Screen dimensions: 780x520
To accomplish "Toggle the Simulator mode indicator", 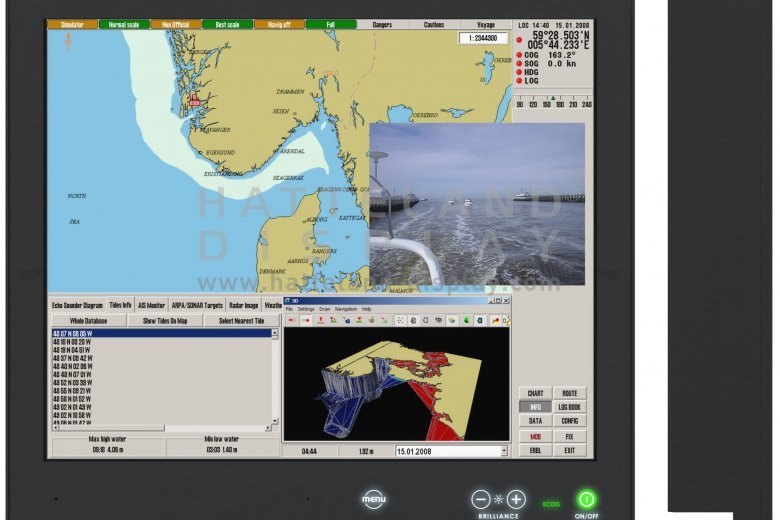I will (x=72, y=24).
